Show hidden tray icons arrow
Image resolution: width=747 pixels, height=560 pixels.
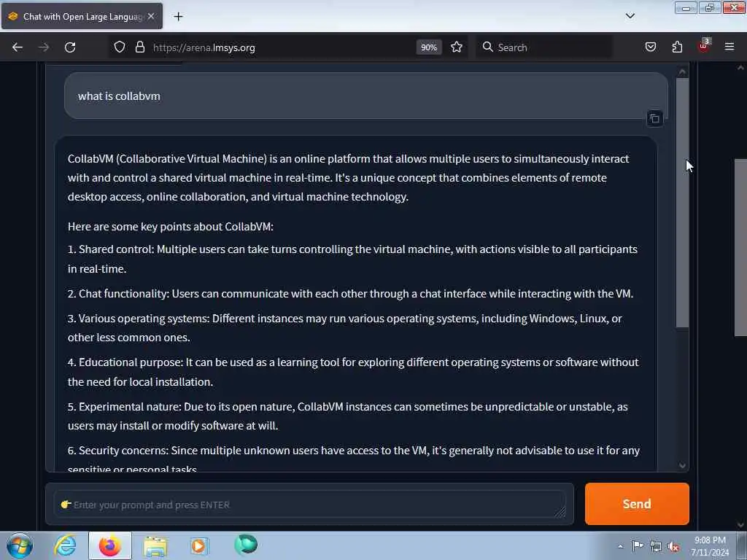tap(620, 546)
